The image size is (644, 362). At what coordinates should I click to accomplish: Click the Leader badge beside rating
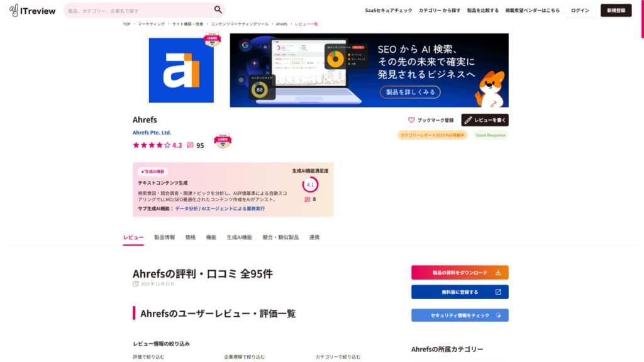[222, 141]
